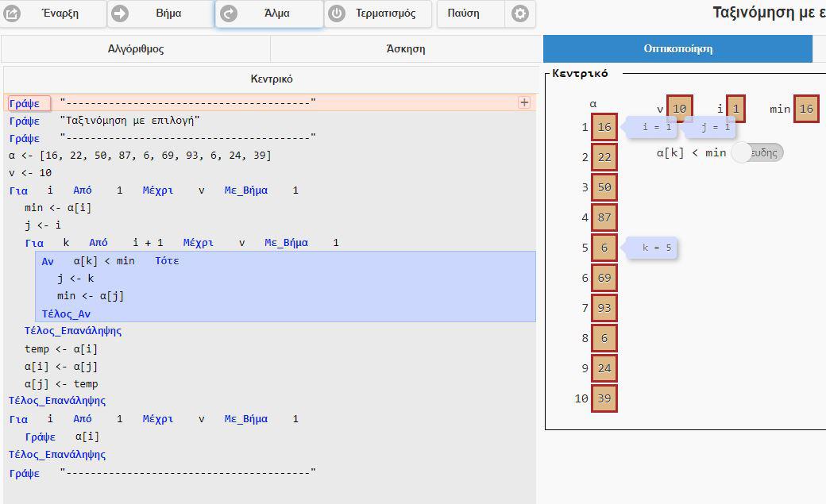Click the 'j = 1' pointer label

[711, 127]
